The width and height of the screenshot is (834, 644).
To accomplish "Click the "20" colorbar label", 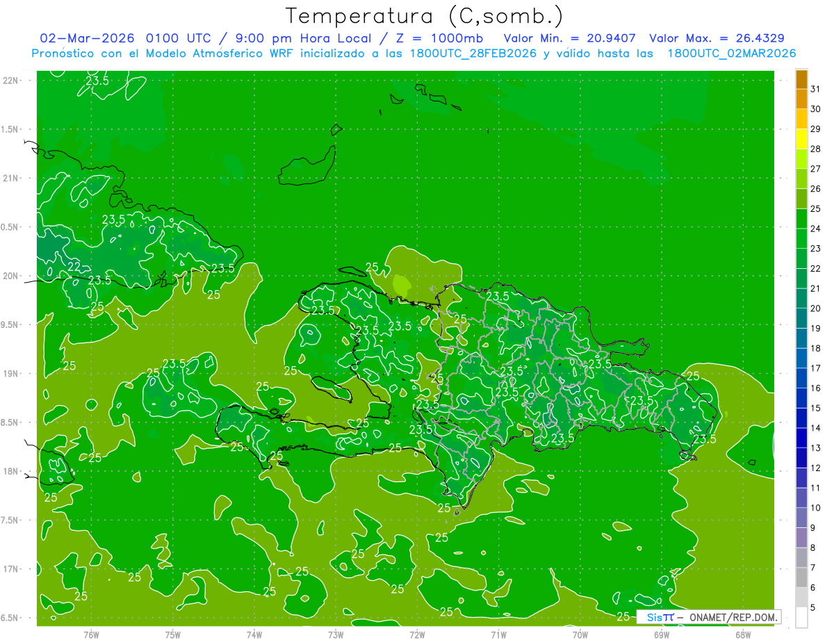I will 816,308.
